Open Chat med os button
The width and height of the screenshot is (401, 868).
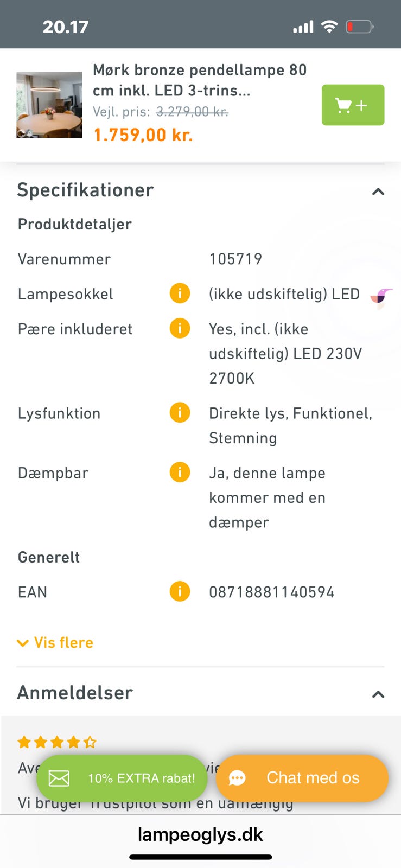coord(302,778)
